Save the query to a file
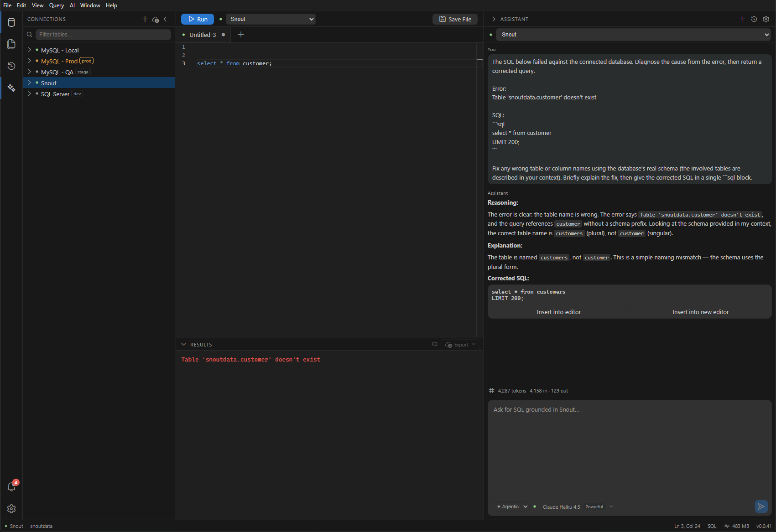This screenshot has height=532, width=776. [455, 19]
